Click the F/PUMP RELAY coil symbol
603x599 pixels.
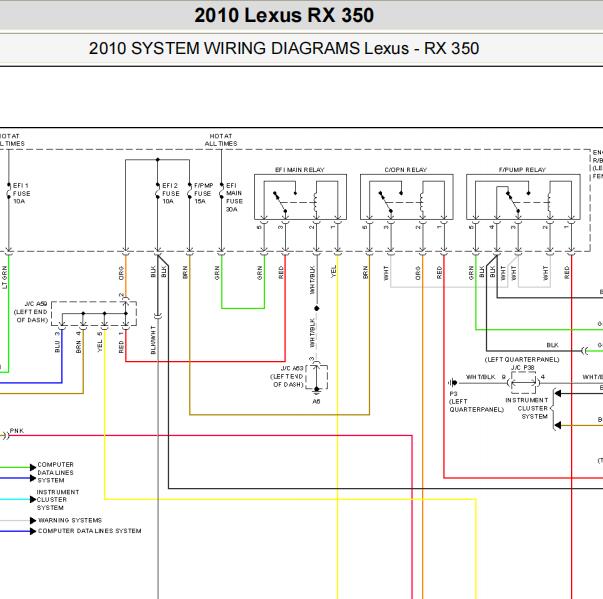point(549,202)
